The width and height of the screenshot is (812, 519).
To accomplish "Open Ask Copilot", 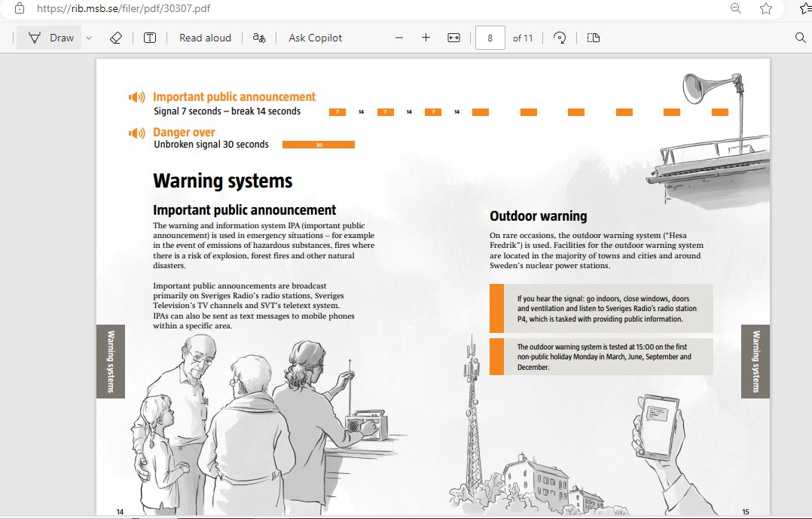I will pyautogui.click(x=316, y=38).
